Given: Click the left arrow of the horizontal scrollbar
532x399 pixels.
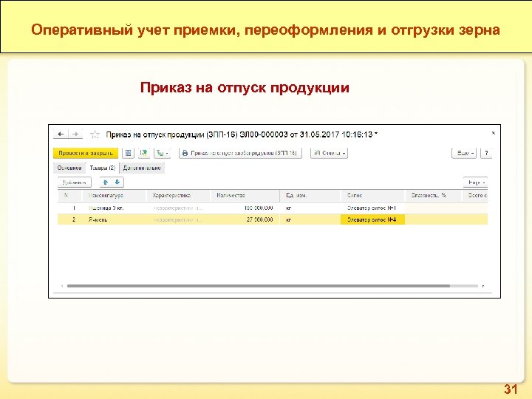Looking at the screenshot, I should click(x=62, y=286).
